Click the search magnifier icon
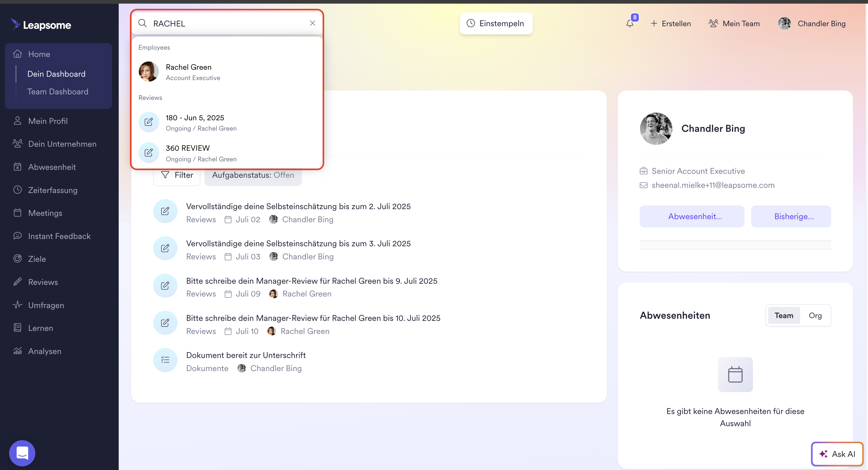Viewport: 868px width, 470px height. pyautogui.click(x=142, y=23)
